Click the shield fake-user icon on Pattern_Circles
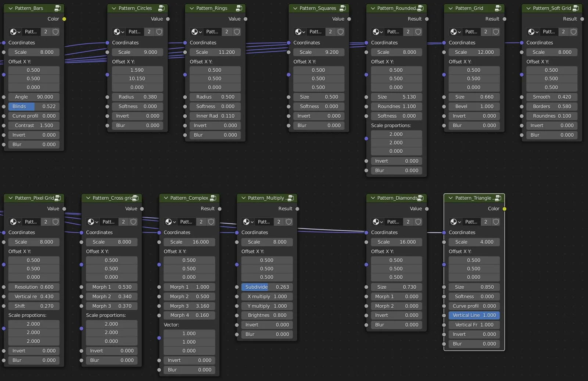588x381 pixels. point(159,32)
